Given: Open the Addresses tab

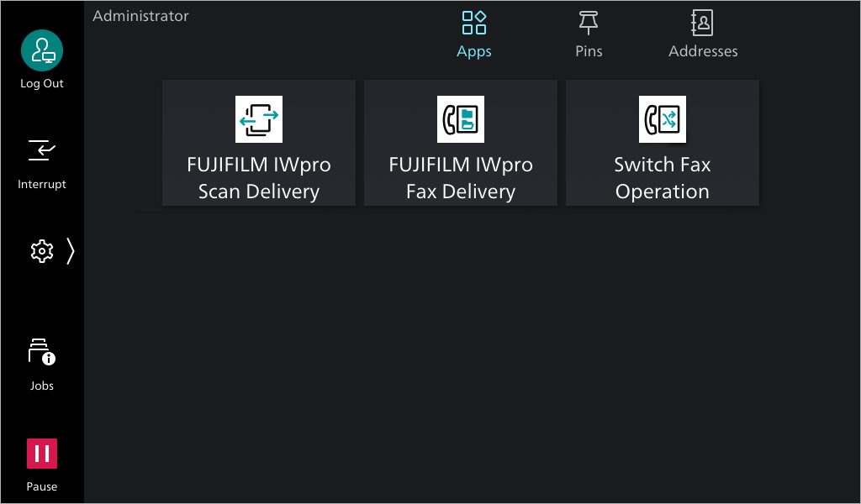Looking at the screenshot, I should (x=703, y=34).
